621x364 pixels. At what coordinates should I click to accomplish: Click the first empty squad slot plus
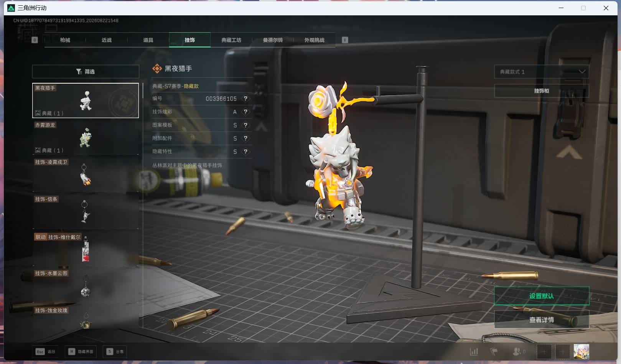coord(544,351)
